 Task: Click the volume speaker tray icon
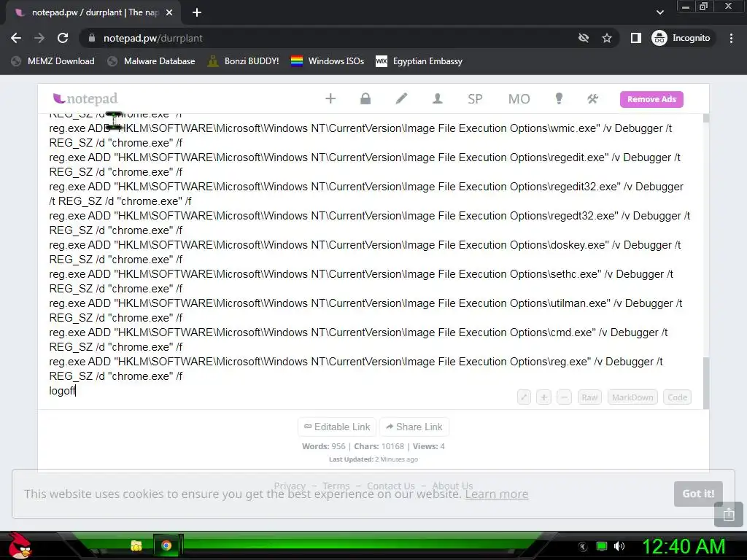(619, 546)
